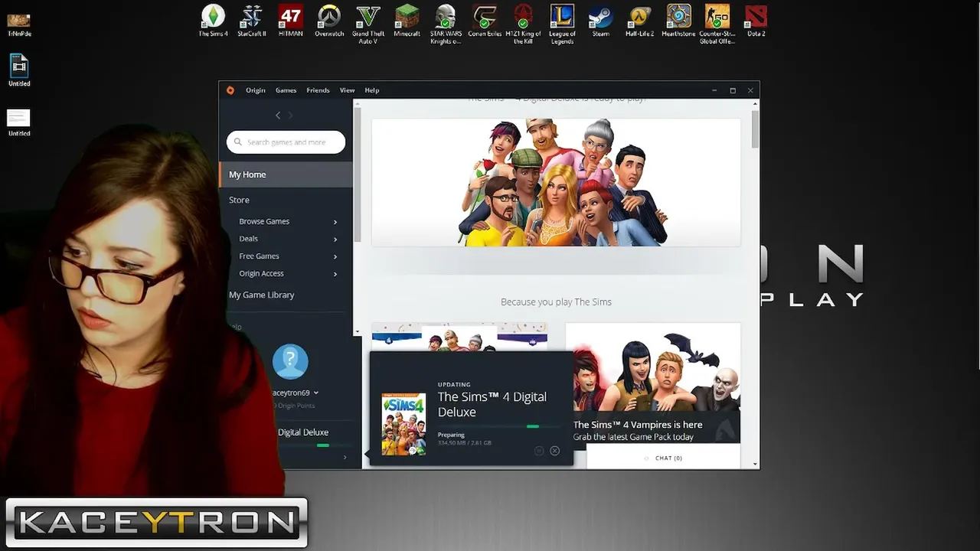980x551 pixels.
Task: Maximize the Origin window
Action: 733,90
